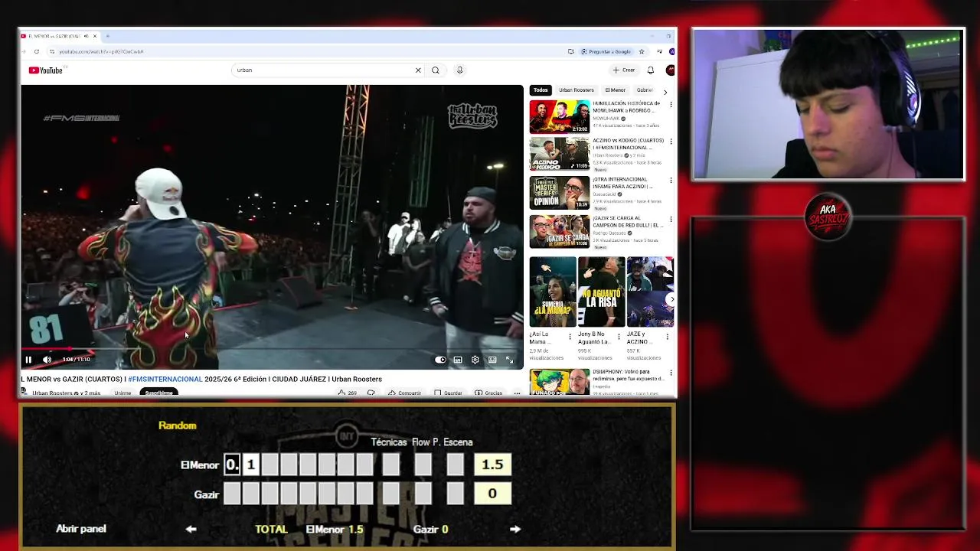Open the account avatar menu
The image size is (980, 551).
670,70
